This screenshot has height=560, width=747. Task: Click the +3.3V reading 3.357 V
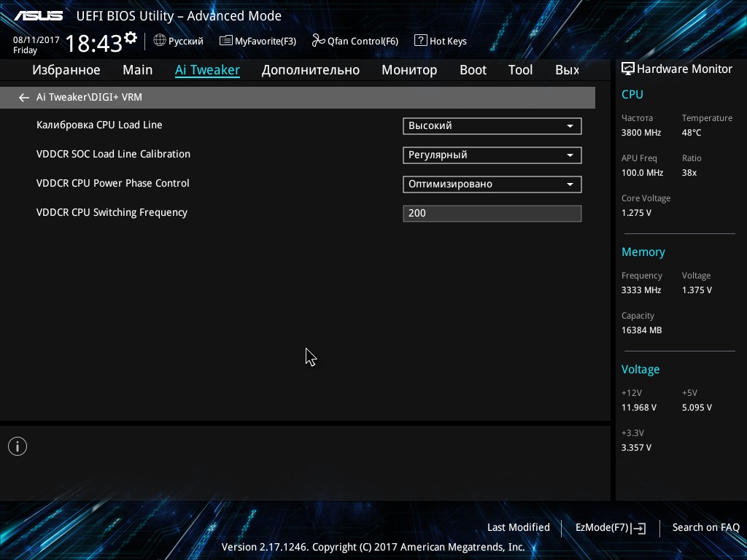(636, 448)
